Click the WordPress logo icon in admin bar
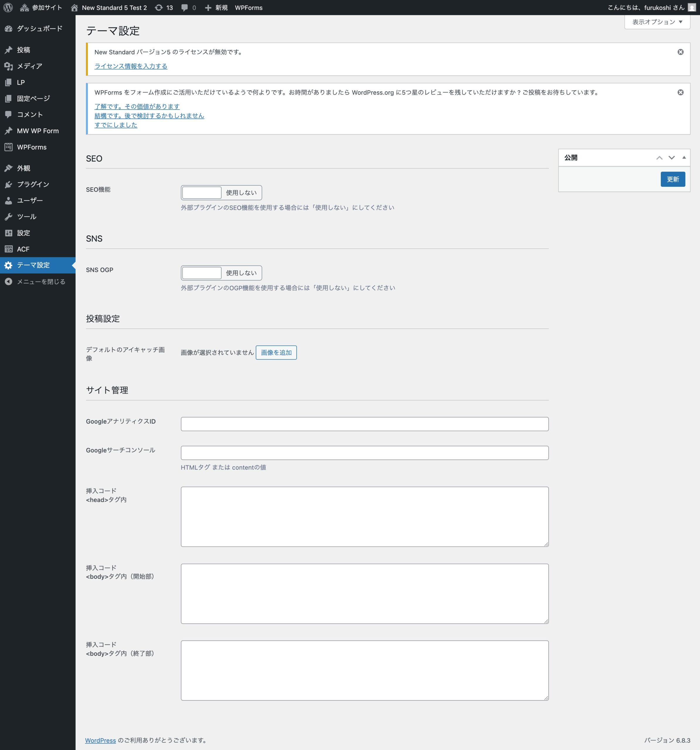 coord(8,8)
